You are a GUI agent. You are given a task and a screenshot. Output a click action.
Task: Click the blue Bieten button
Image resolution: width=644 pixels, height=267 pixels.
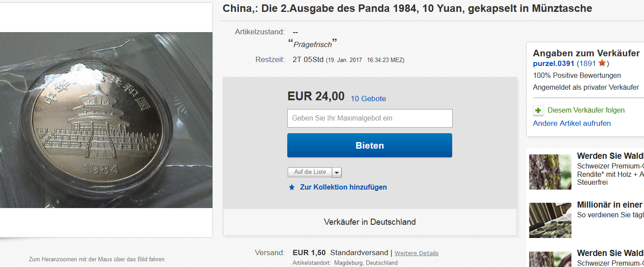(x=370, y=146)
